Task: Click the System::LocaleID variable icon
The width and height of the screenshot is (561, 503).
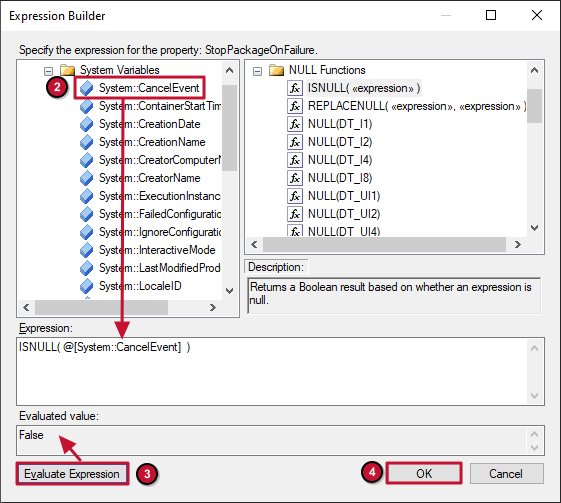Action: pos(87,286)
